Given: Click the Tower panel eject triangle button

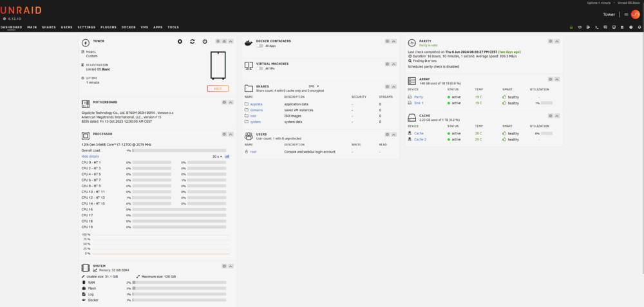Looking at the screenshot, I should (224, 41).
